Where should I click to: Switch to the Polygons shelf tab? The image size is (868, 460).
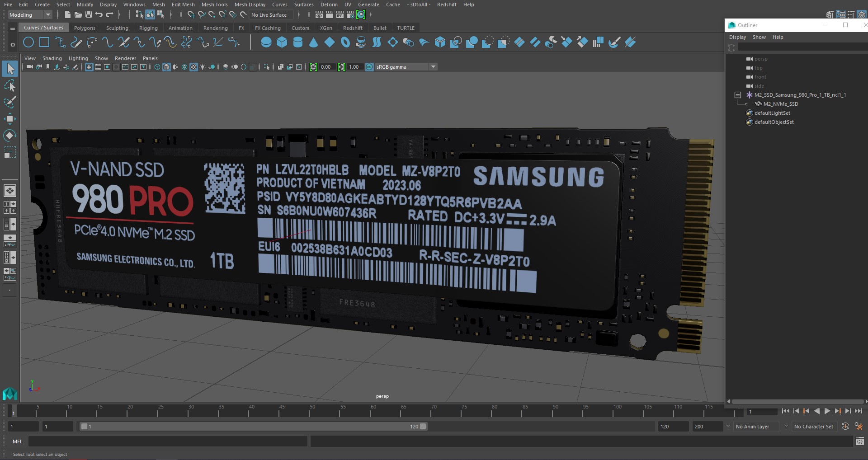pyautogui.click(x=85, y=28)
